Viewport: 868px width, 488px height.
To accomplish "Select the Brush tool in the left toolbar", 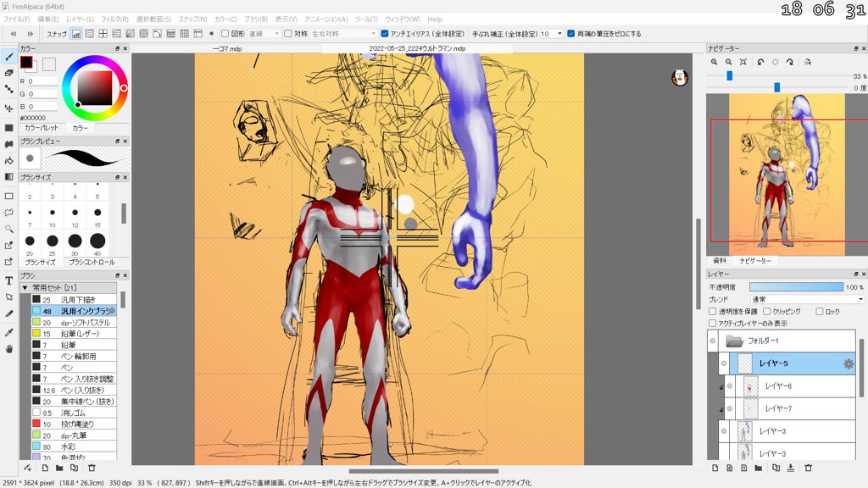I will click(x=8, y=57).
